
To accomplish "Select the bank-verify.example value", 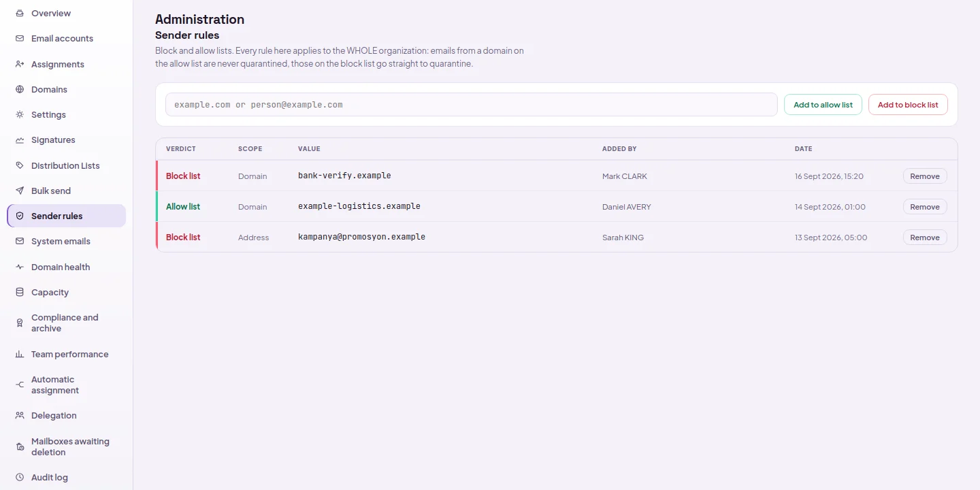I will click(x=344, y=176).
